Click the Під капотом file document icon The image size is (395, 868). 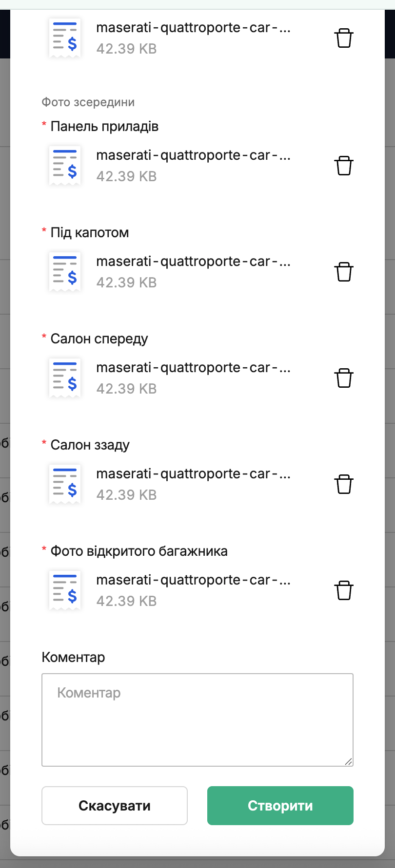pos(65,272)
